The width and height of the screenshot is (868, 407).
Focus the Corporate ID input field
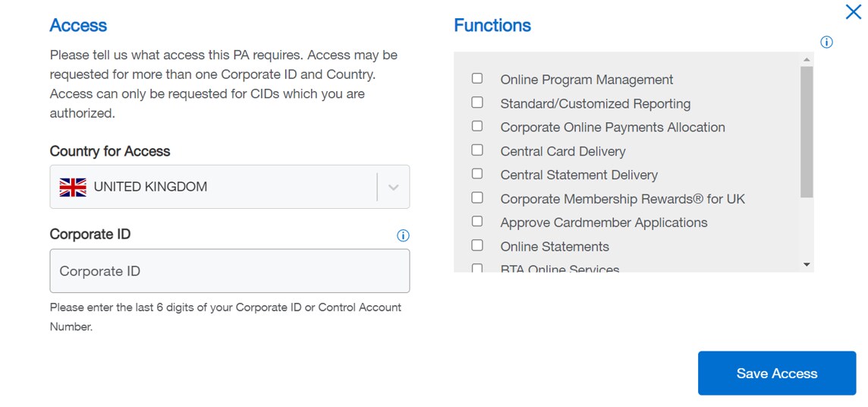tap(229, 271)
